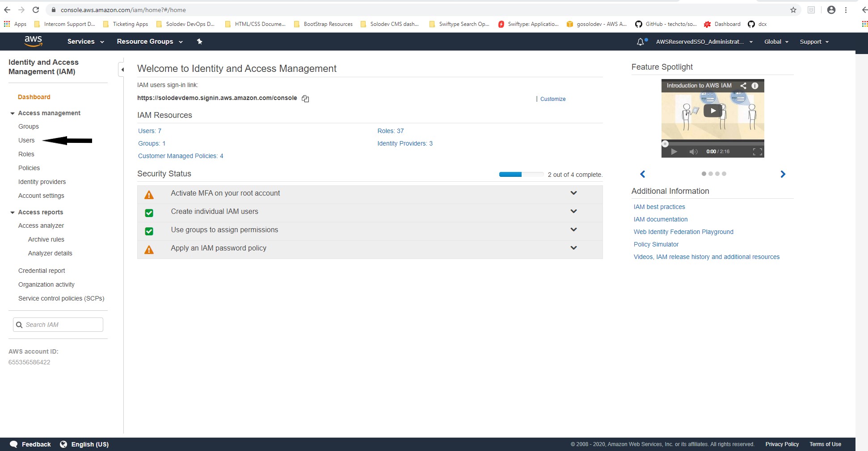Viewport: 868px width, 451px height.
Task: Reload the page with browser refresh icon
Action: click(x=36, y=10)
